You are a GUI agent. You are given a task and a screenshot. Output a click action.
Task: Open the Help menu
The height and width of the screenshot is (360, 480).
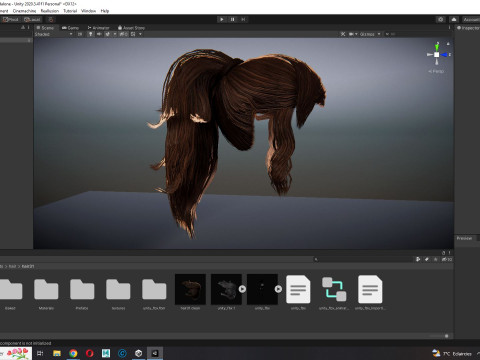105,11
